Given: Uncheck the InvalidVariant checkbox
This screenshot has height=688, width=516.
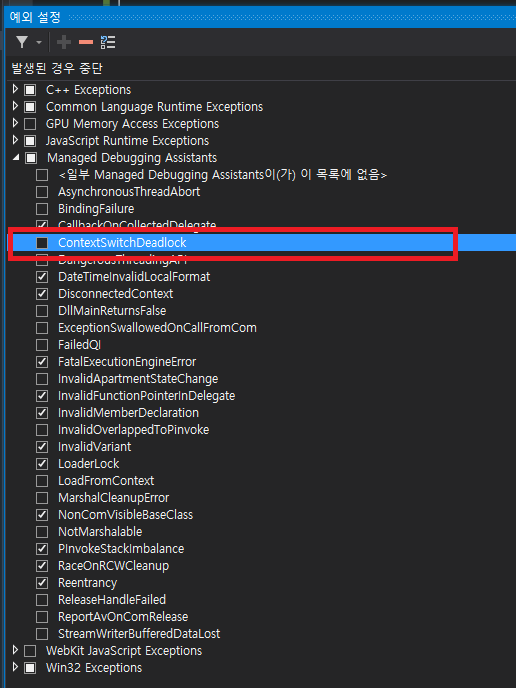Looking at the screenshot, I should pos(42,447).
